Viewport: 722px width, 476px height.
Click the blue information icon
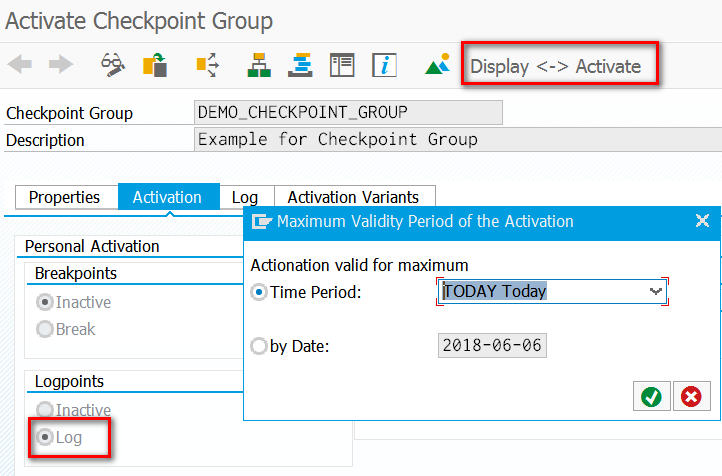point(385,65)
